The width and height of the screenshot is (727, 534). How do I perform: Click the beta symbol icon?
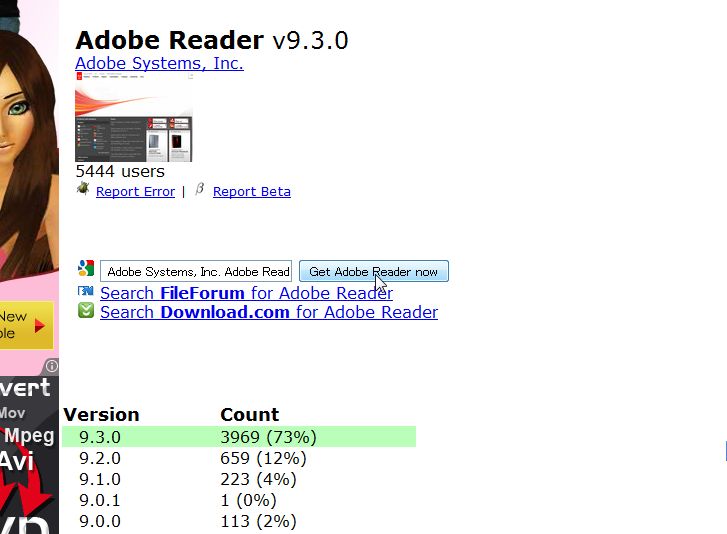point(200,189)
